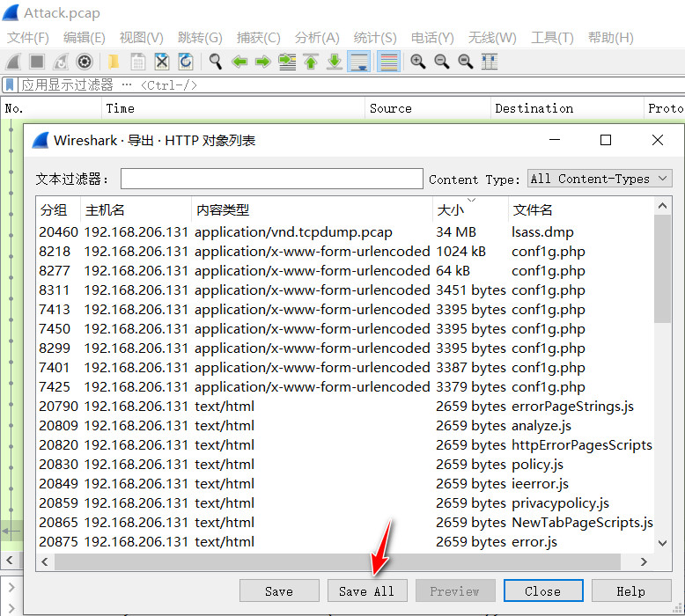Click the Save button
The image size is (685, 616).
pyautogui.click(x=279, y=591)
